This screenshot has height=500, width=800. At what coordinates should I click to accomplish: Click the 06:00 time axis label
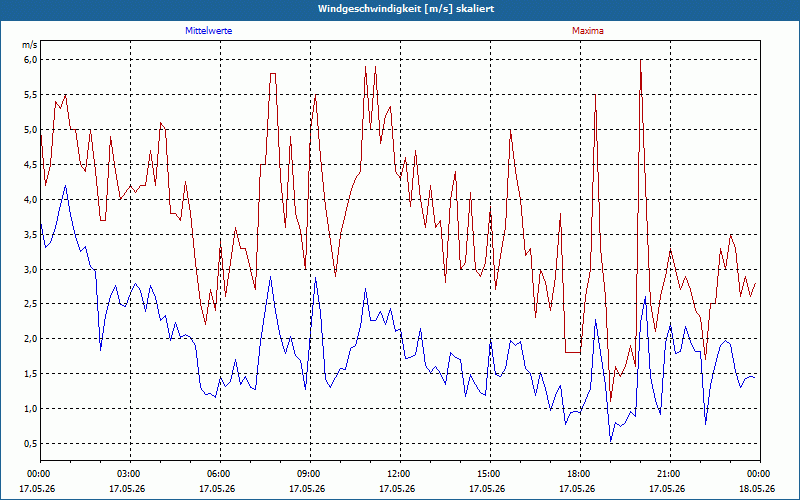click(x=220, y=474)
